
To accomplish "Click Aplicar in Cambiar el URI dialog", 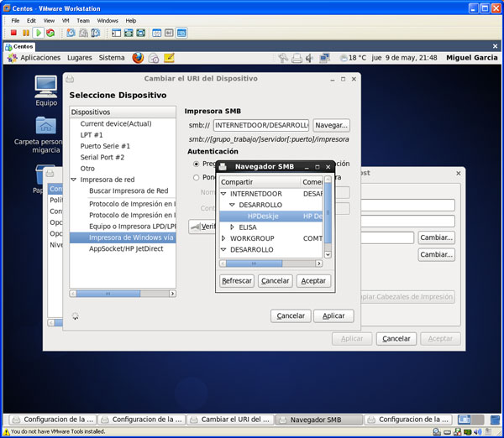I will point(333,316).
